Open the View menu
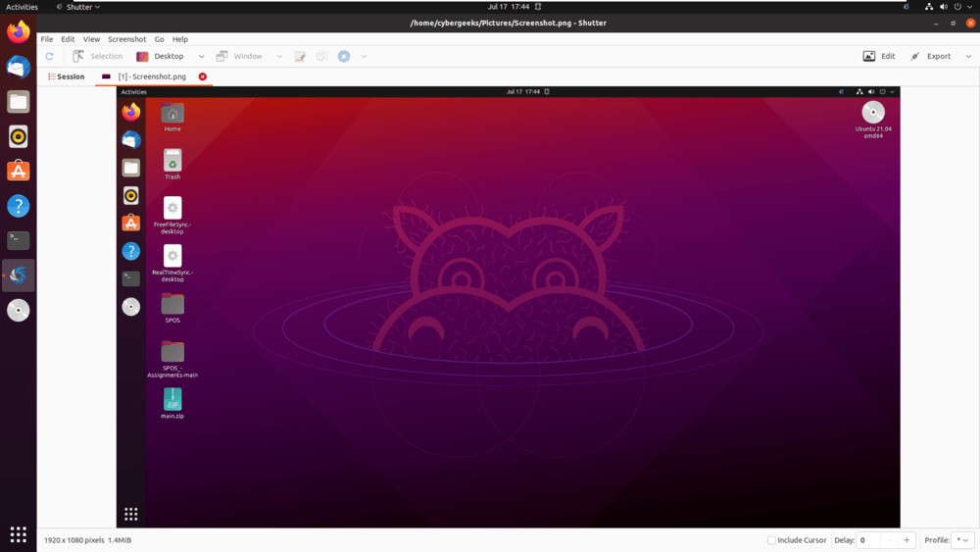The image size is (980, 552). tap(91, 39)
